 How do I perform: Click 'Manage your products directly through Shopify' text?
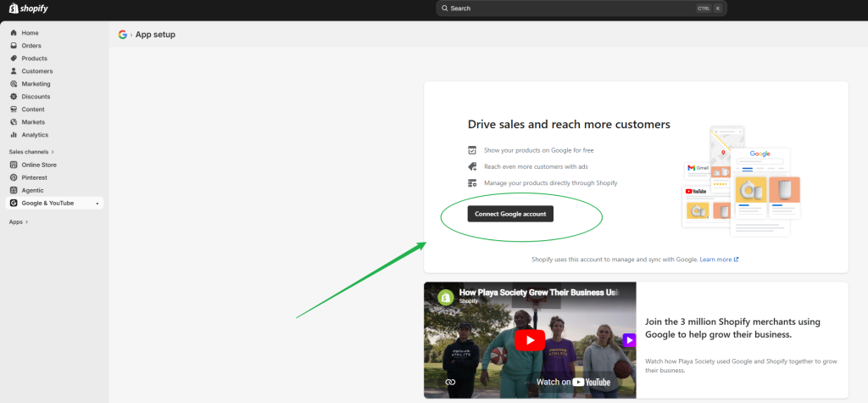pos(550,183)
